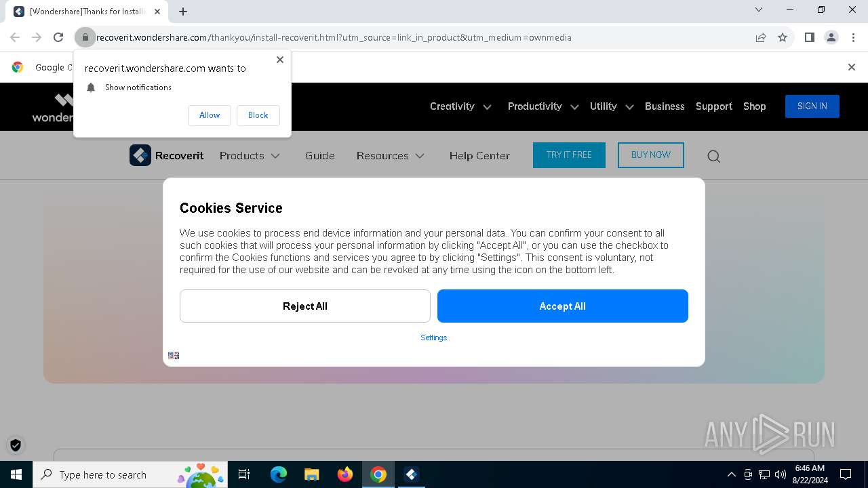The image size is (868, 488).
Task: Close the Wondershare Thanks for Install tab
Action: pos(157,12)
